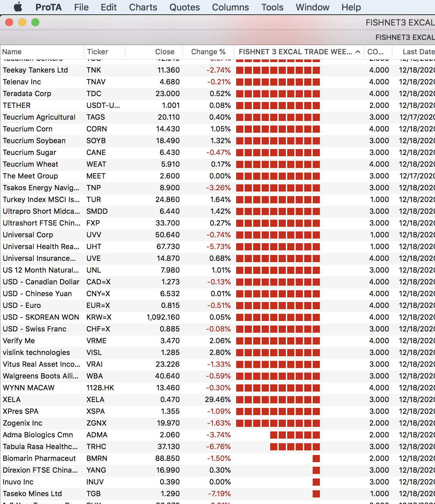Open the Quotes menu

coord(184,7)
